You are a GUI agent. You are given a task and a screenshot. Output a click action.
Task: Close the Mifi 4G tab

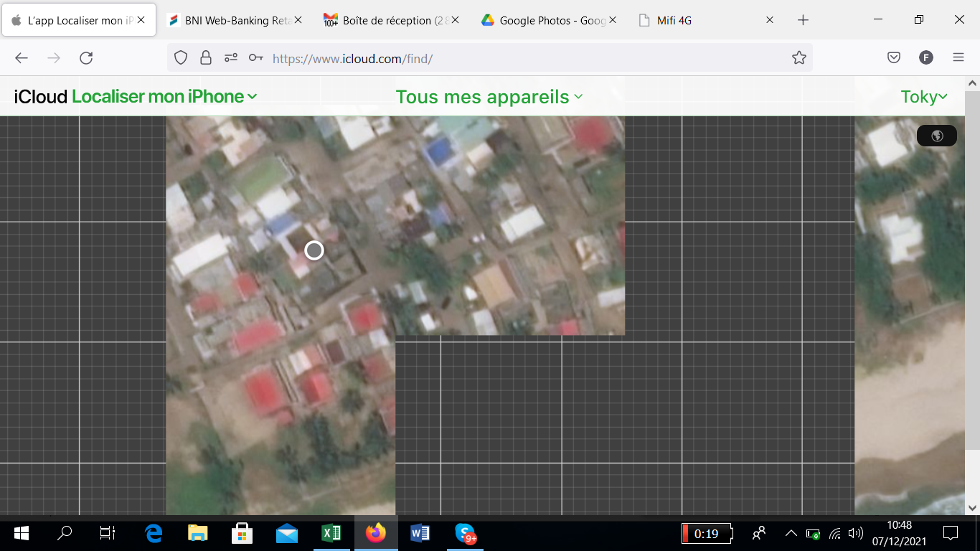point(770,21)
